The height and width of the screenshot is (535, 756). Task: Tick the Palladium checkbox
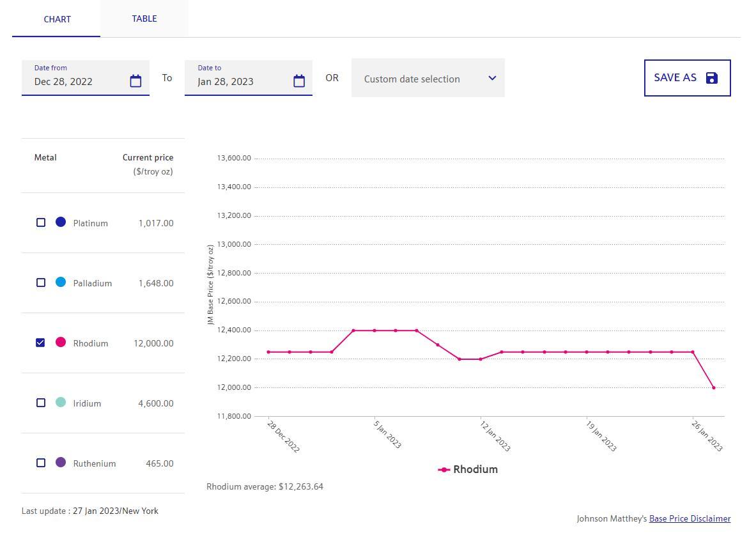point(41,283)
